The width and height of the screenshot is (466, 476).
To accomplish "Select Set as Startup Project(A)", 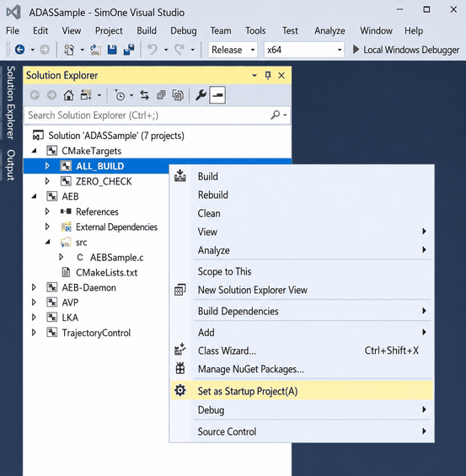I will click(x=302, y=391).
